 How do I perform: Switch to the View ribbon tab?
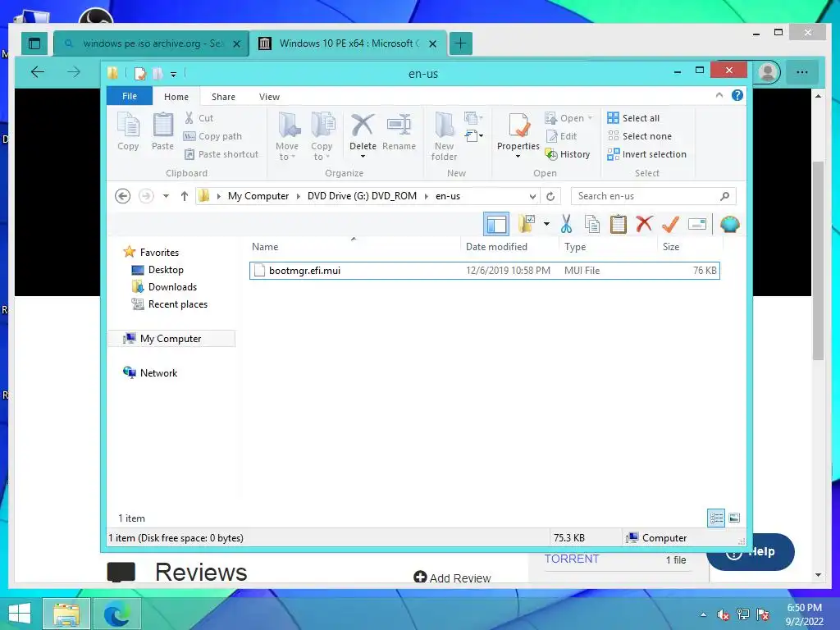coord(269,97)
